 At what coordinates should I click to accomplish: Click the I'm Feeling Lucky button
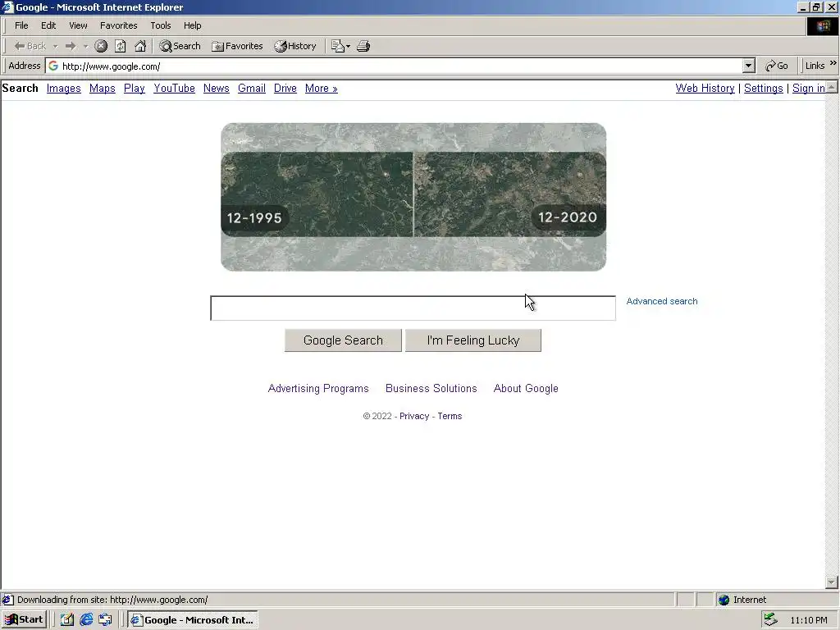[473, 340]
